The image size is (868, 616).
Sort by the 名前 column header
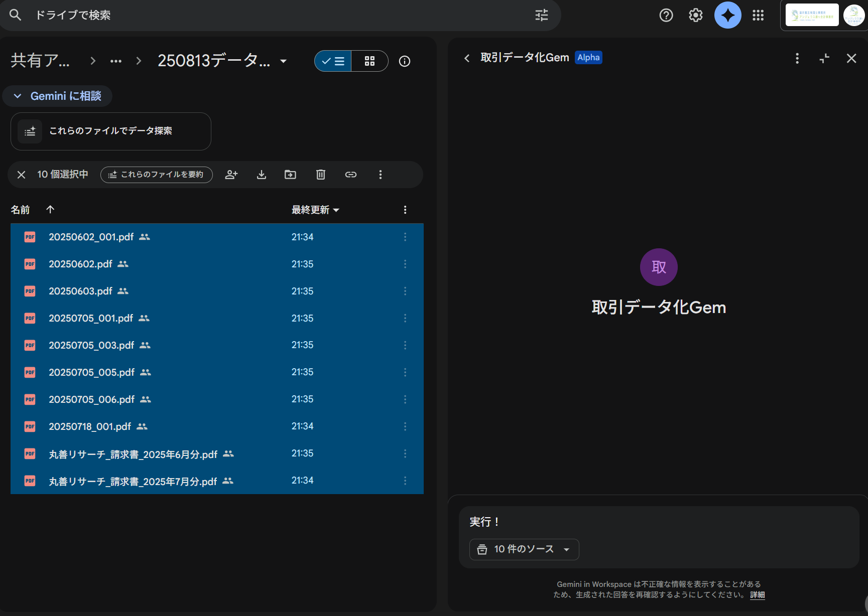21,210
